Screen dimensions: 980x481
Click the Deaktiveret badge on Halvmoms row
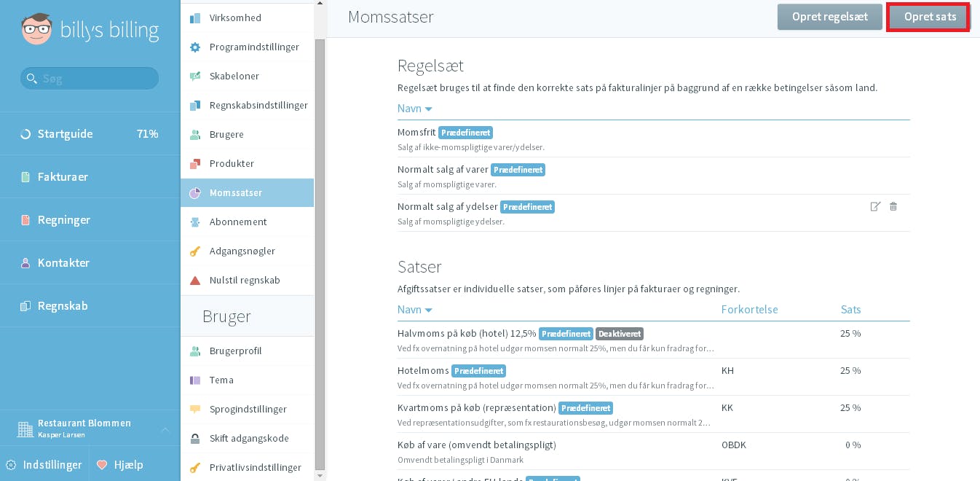[x=620, y=334]
